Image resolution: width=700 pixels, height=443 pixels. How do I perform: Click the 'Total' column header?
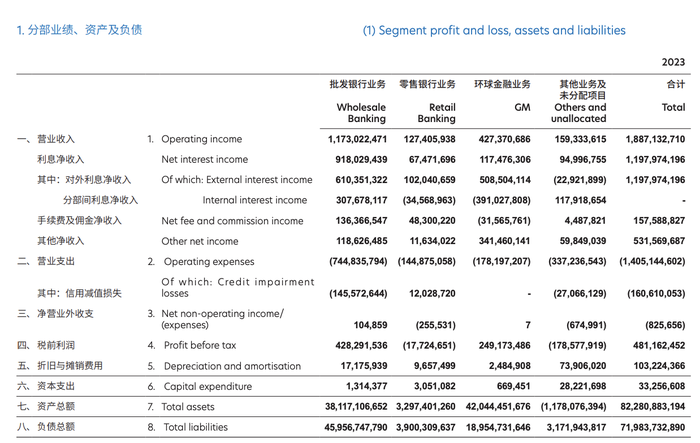[673, 107]
